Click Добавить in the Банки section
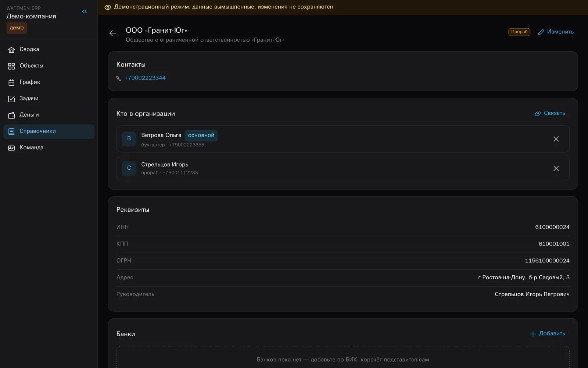 click(548, 334)
